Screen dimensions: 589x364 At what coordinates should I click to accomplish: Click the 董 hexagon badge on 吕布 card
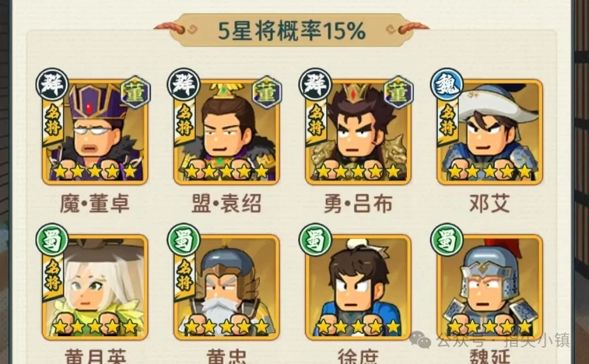tap(398, 92)
